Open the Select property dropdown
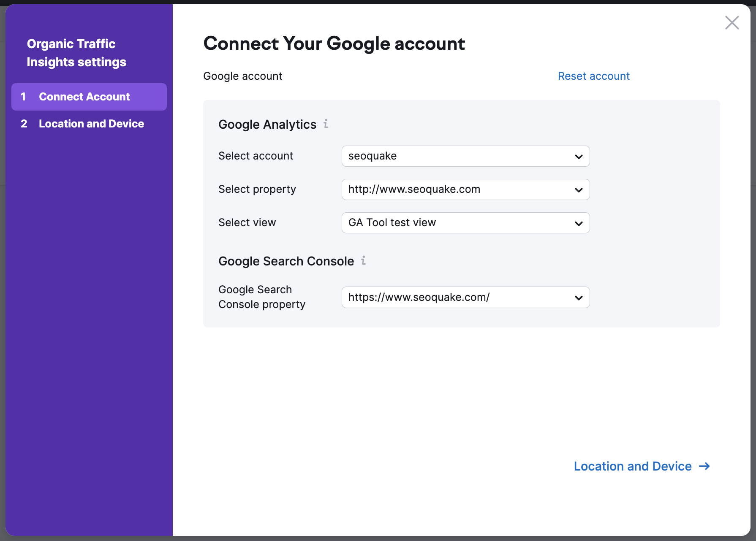756x541 pixels. coord(465,189)
